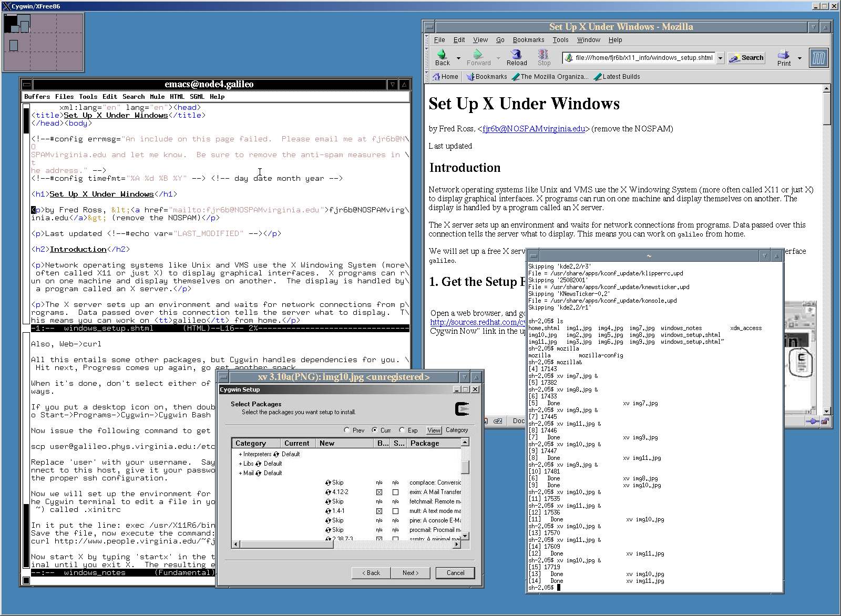
Task: Click the View button in Cygwin Setup
Action: pyautogui.click(x=434, y=430)
